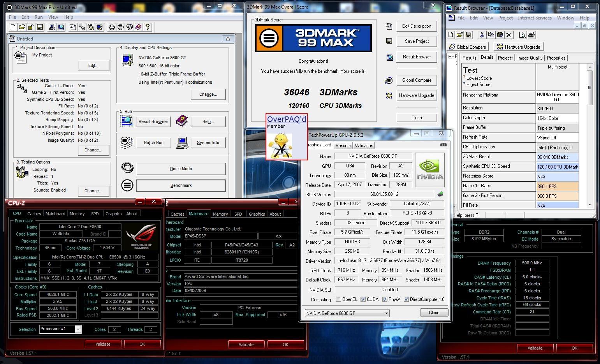Image resolution: width=600 pixels, height=364 pixels.
Task: Click the BIOS Version field in GPU-Z
Action: click(384, 194)
